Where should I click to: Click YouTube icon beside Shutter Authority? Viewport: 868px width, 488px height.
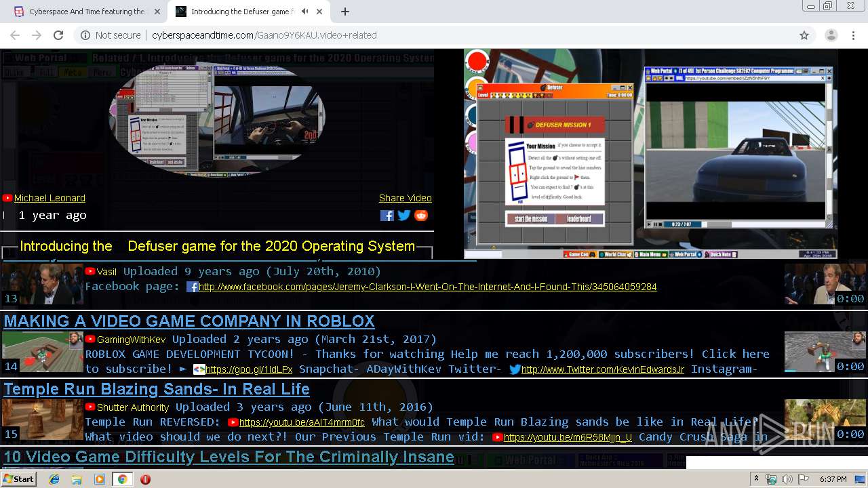[90, 407]
